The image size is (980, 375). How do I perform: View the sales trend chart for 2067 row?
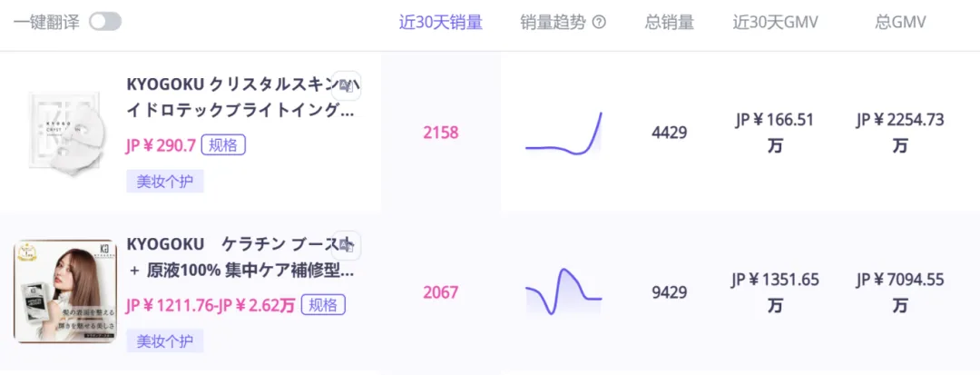(x=563, y=292)
